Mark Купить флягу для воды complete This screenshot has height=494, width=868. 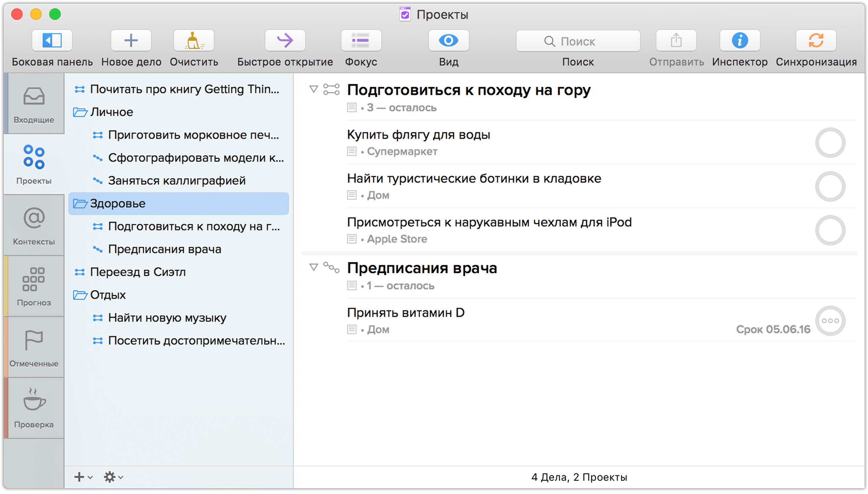click(830, 142)
